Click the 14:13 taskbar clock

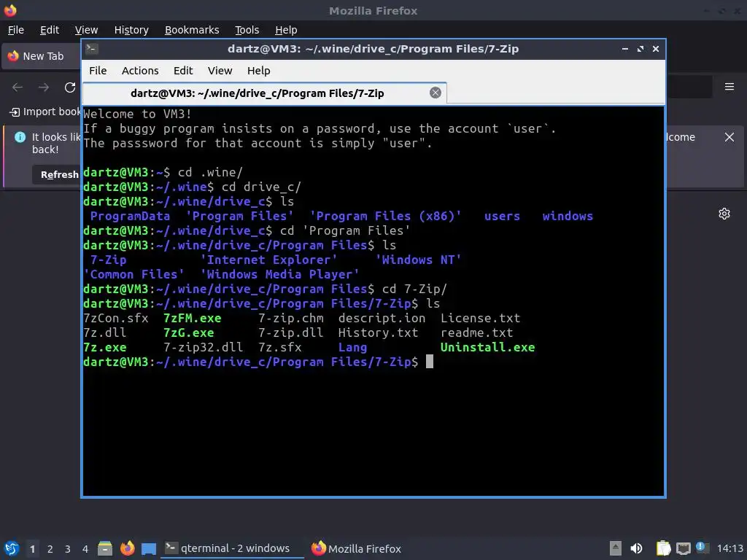tap(729, 548)
